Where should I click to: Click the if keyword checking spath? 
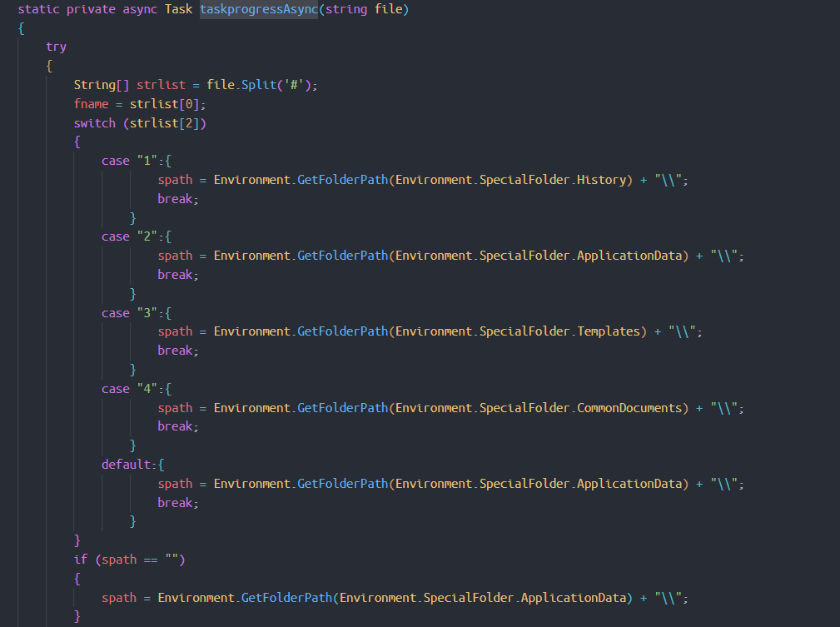[x=80, y=560]
